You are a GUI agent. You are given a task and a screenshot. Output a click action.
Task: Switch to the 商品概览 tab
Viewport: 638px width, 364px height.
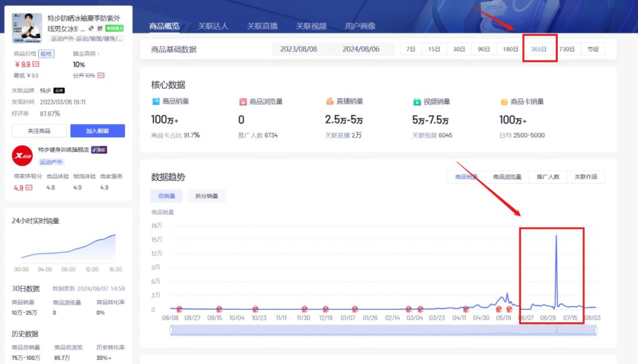(x=164, y=27)
